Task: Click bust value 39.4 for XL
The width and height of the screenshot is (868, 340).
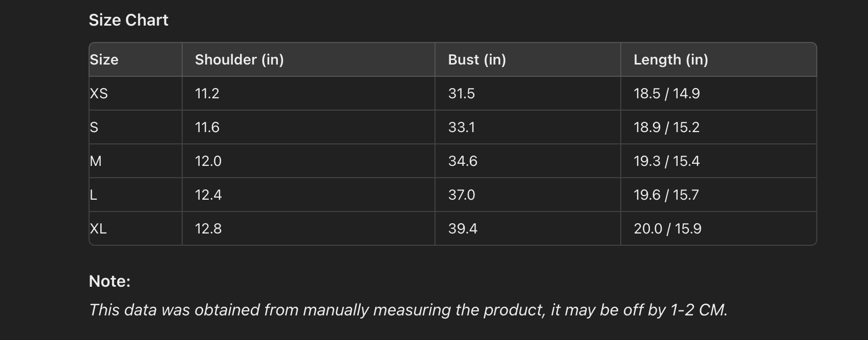Action: click(463, 228)
